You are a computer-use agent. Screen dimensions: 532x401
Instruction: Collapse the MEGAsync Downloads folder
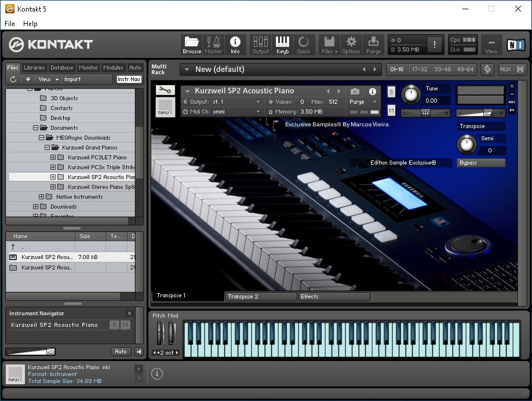click(x=41, y=138)
